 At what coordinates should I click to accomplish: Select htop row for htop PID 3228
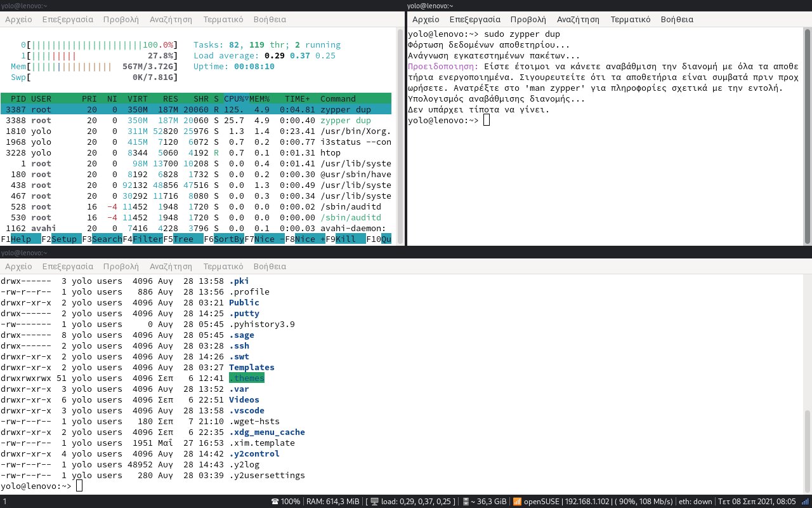(x=196, y=152)
